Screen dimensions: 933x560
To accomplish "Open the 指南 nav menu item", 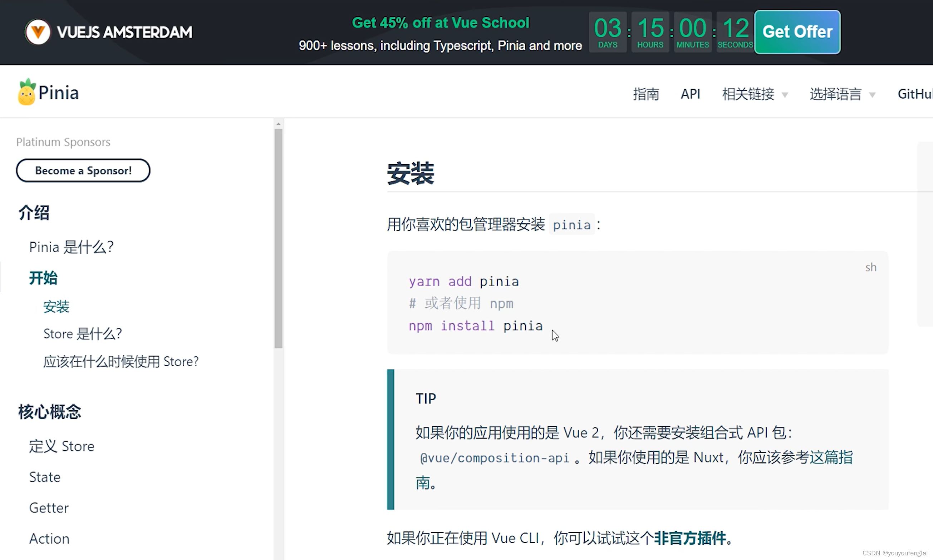I will pos(646,94).
